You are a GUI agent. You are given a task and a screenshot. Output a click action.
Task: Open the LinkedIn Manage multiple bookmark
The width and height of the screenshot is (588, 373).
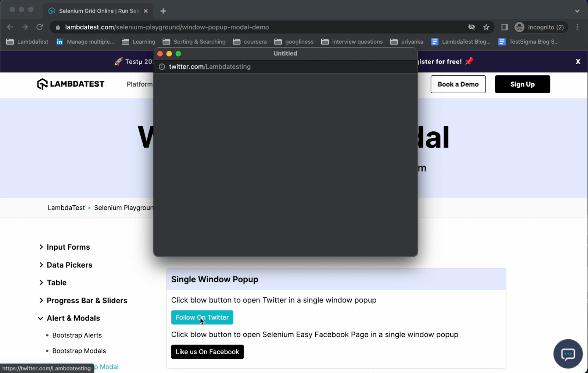[x=85, y=42]
